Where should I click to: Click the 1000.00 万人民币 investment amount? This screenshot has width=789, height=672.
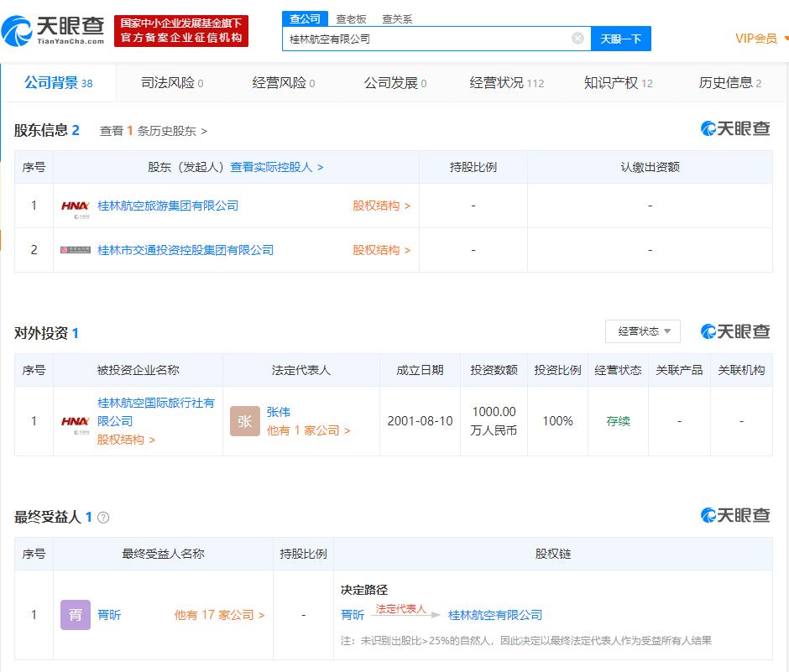[x=494, y=421]
